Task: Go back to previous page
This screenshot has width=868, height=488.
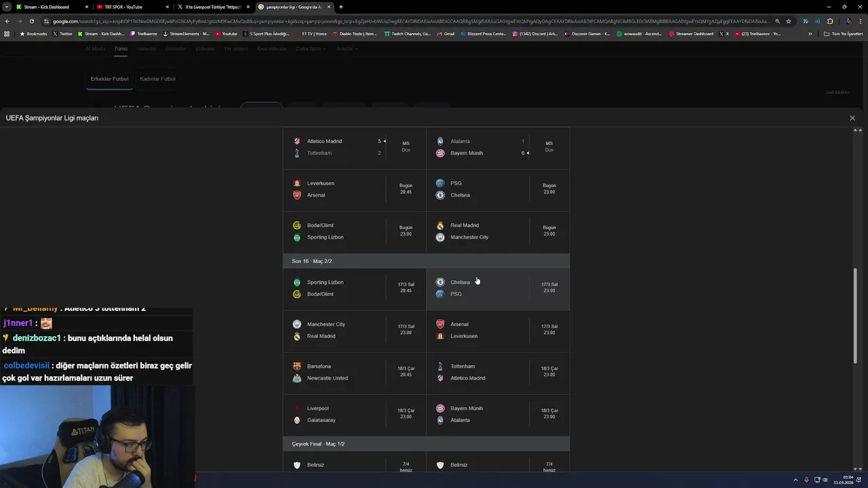Action: (7, 21)
